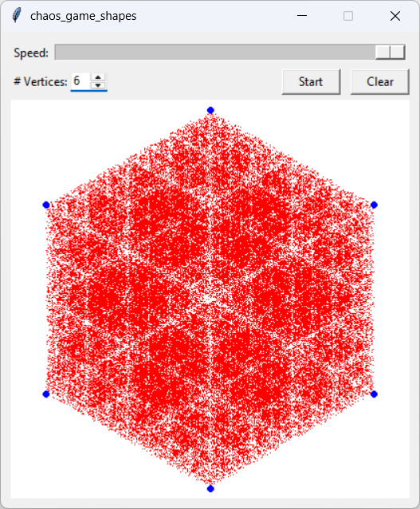Click the "# Vertices:" label
This screenshot has height=509, width=420.
coord(41,81)
